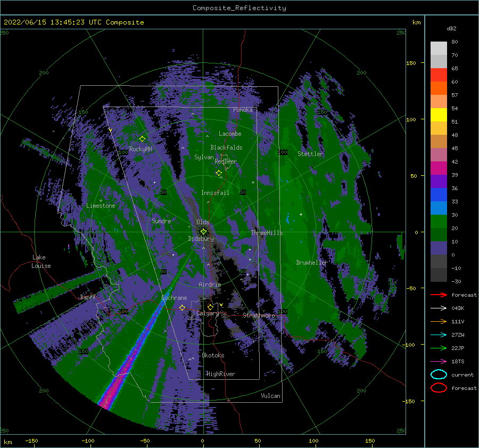Click the Olds label near radar center
This screenshot has height=448, width=479.
coord(203,222)
